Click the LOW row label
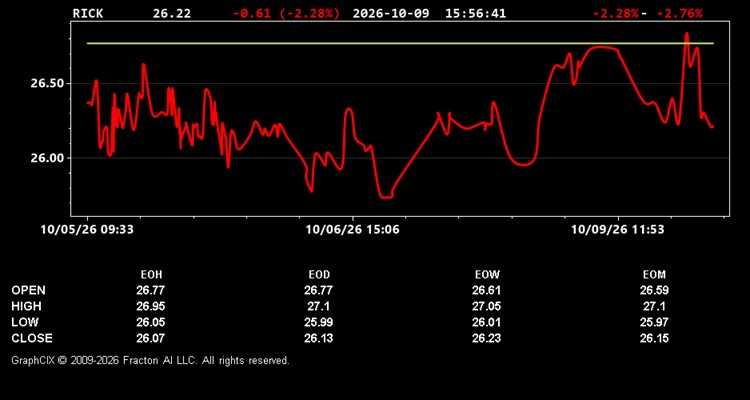This screenshot has width=750, height=400. coord(25,322)
